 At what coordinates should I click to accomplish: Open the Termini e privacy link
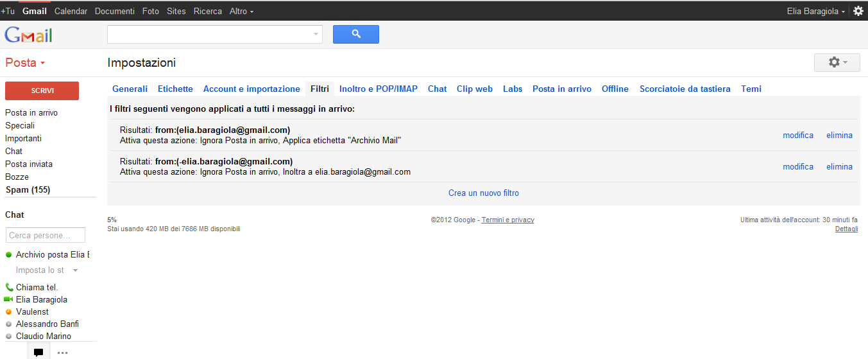click(x=508, y=220)
